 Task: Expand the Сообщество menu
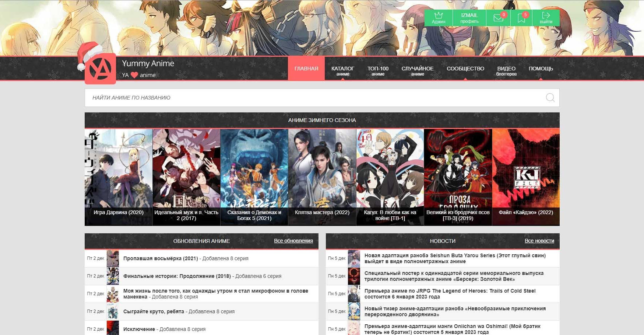click(465, 69)
